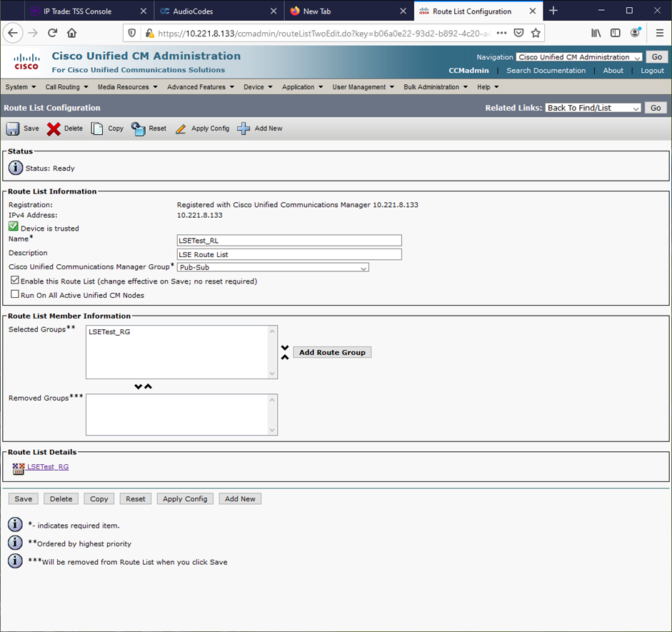
Task: Click the Reset icon in toolbar
Action: click(x=139, y=129)
